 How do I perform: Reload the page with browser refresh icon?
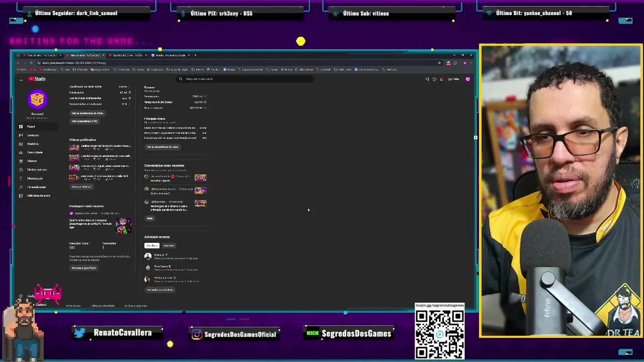(x=31, y=63)
